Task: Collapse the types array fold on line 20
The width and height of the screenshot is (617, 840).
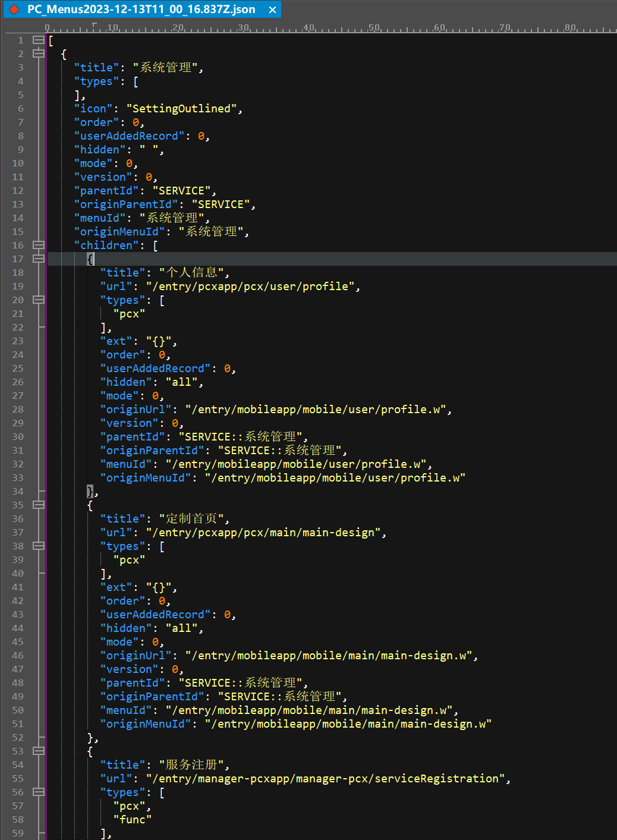Action: coord(39,300)
